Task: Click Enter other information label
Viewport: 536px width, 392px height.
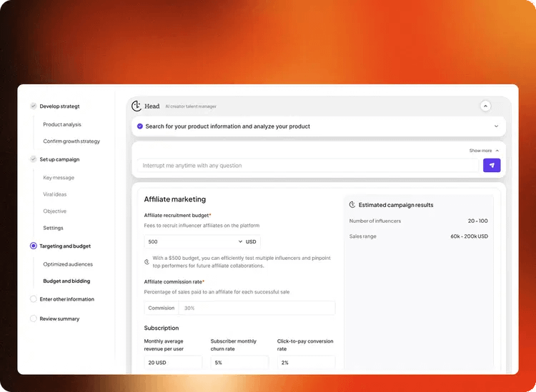Action: click(x=66, y=299)
